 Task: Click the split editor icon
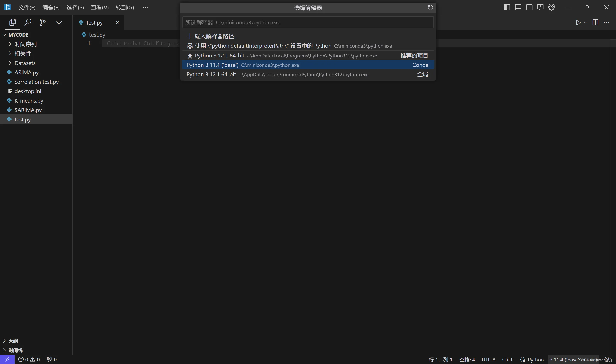click(x=595, y=23)
